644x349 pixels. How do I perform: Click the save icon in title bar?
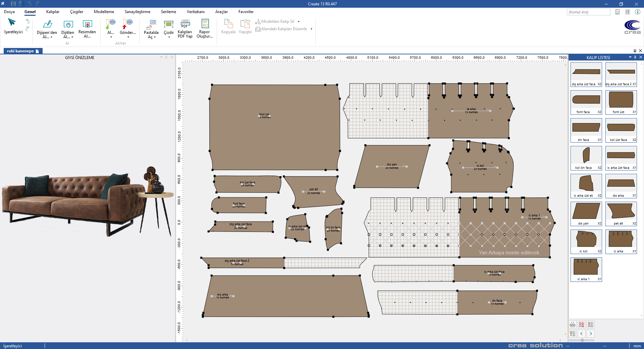click(13, 4)
